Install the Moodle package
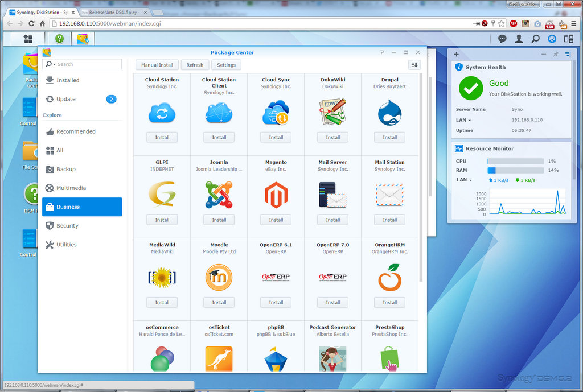Viewport: 583px width, 392px height. (x=219, y=303)
